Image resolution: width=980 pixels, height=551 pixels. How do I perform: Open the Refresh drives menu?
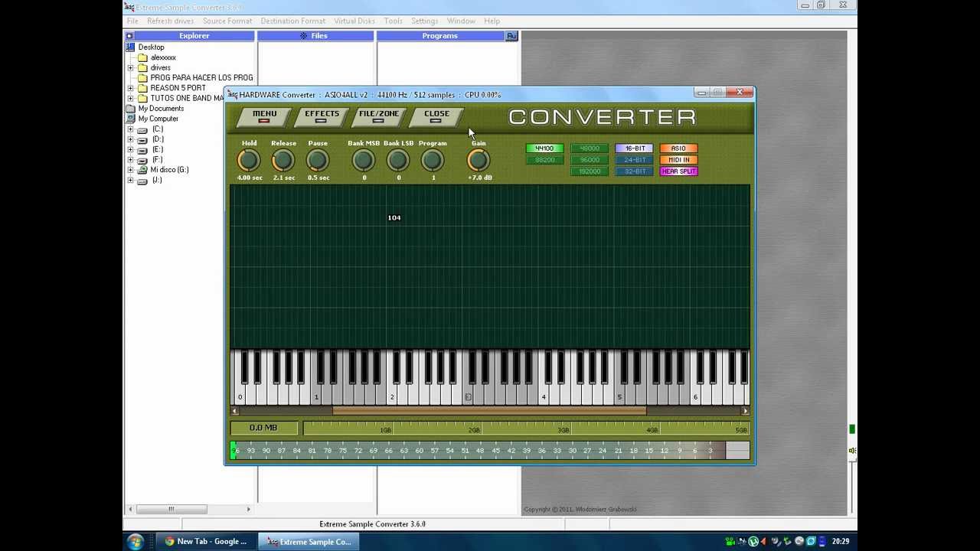point(170,21)
